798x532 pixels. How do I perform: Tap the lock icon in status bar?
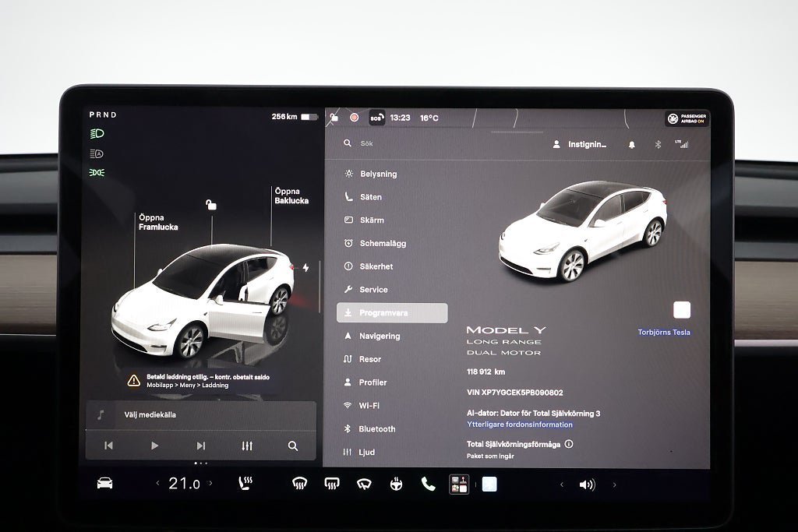pyautogui.click(x=334, y=118)
